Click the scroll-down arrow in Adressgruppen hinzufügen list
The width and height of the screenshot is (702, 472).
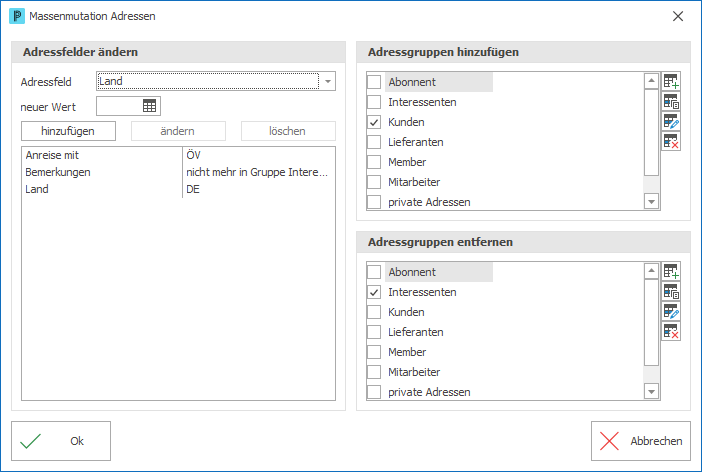coord(651,202)
